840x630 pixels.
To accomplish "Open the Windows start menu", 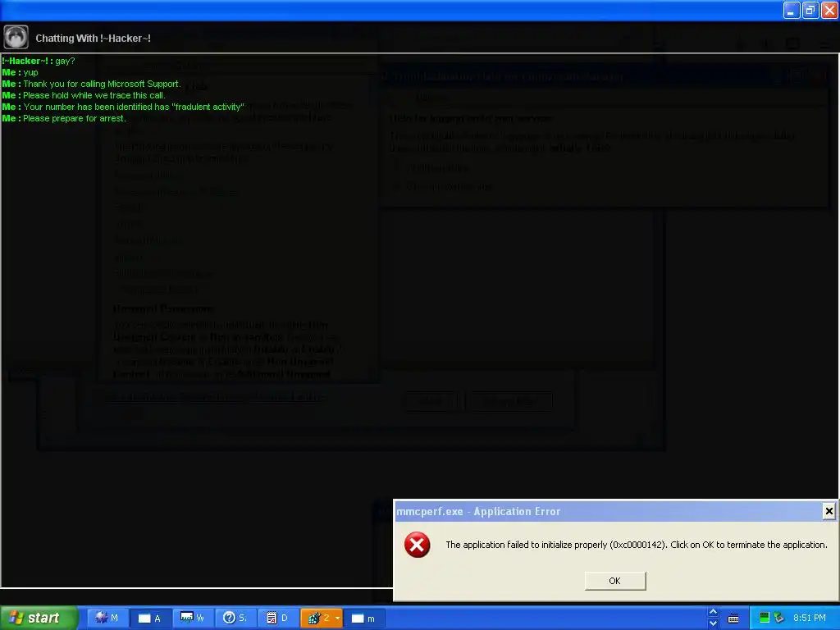I will pyautogui.click(x=39, y=618).
